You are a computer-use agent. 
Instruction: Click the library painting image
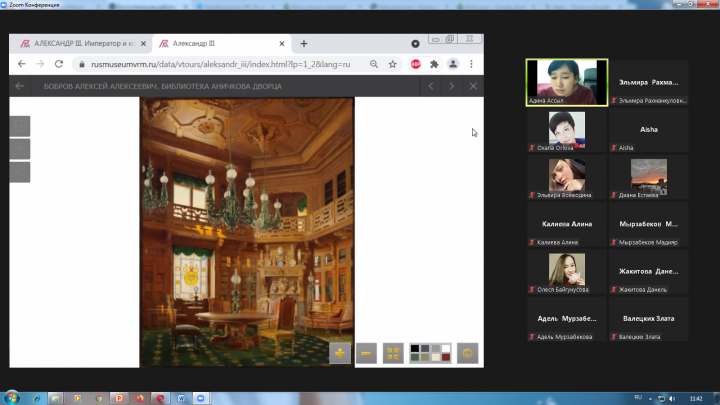coord(247,232)
